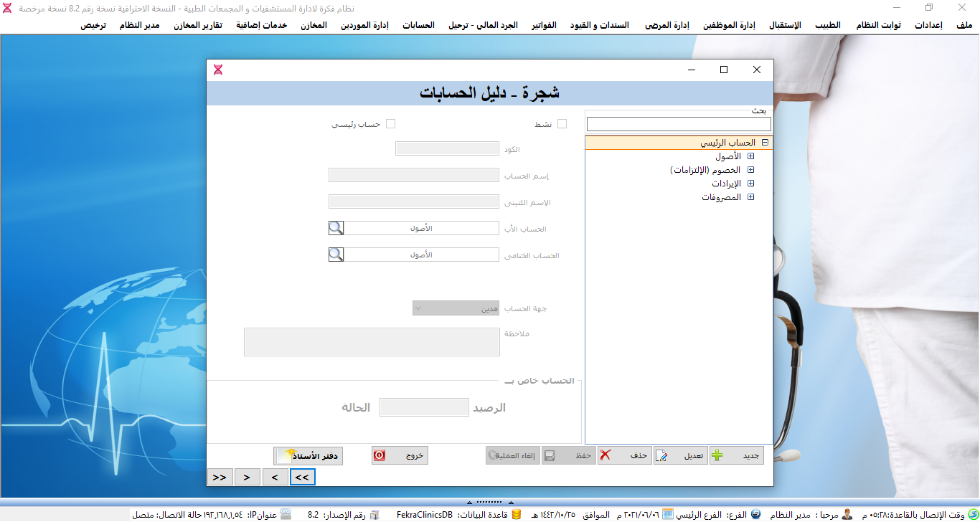Click the database icon in status bar
Viewport: 980px width, 522px height.
pos(517,515)
